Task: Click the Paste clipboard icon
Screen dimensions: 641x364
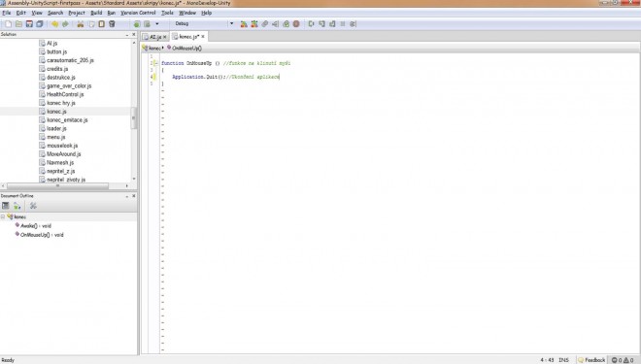Action: click(101, 24)
